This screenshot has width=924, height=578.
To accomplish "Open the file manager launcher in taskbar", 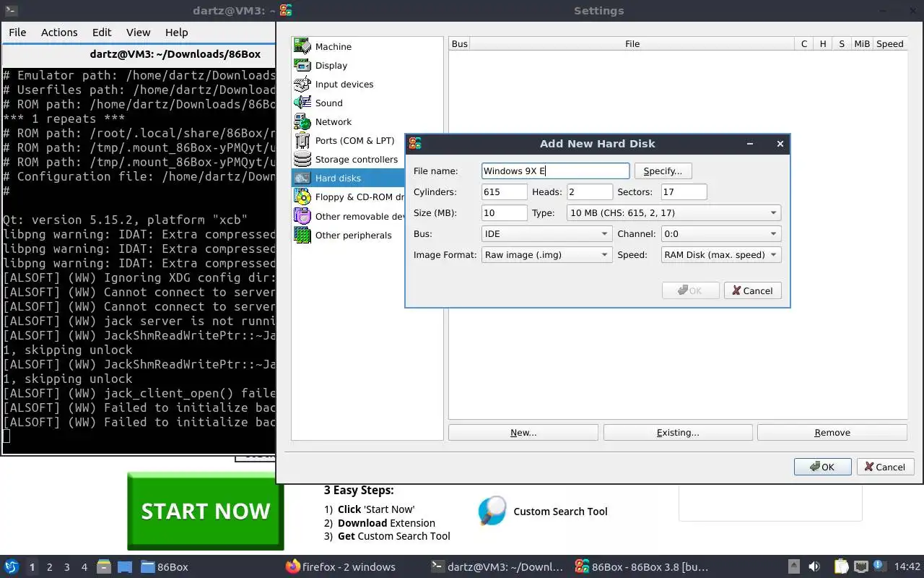I will [104, 566].
